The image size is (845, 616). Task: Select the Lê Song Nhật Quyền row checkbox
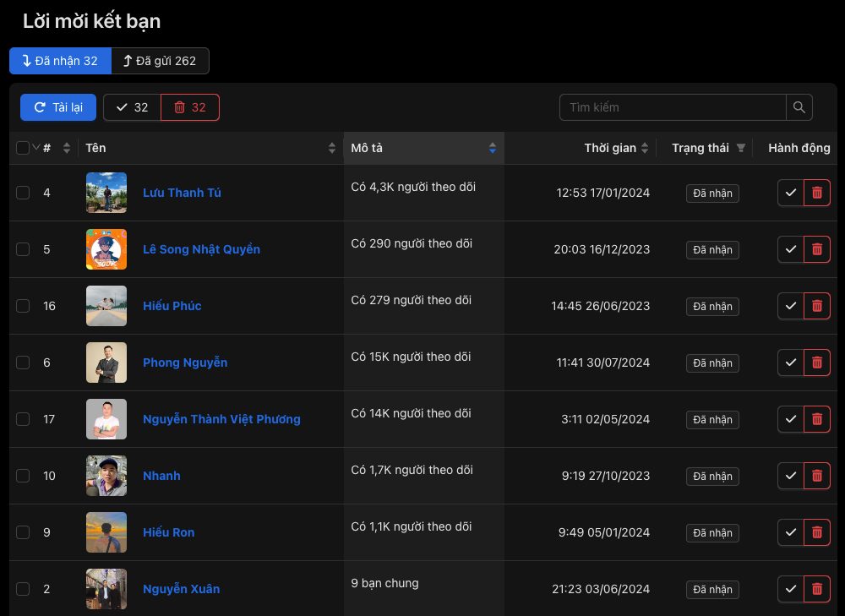click(23, 249)
